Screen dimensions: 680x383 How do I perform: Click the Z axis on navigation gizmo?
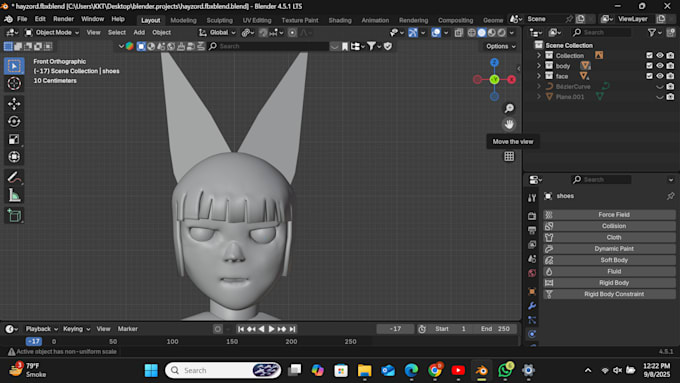click(494, 62)
